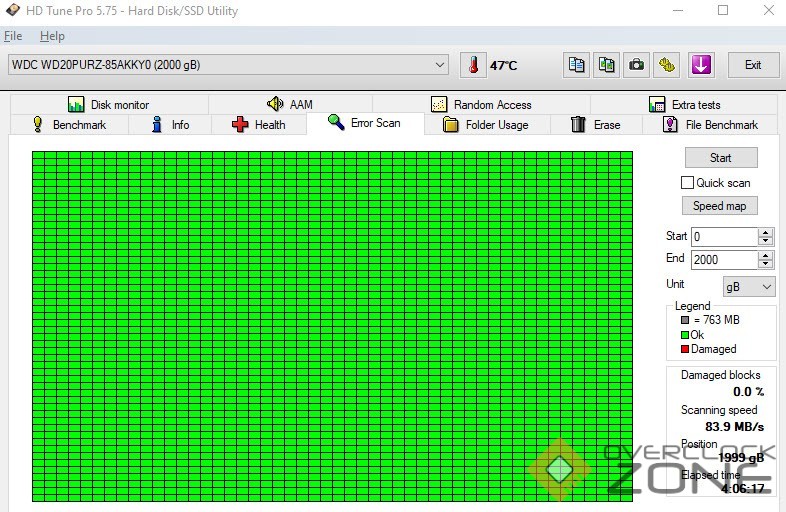Click the '83.9 MB/s' scanning speed value

pos(734,427)
